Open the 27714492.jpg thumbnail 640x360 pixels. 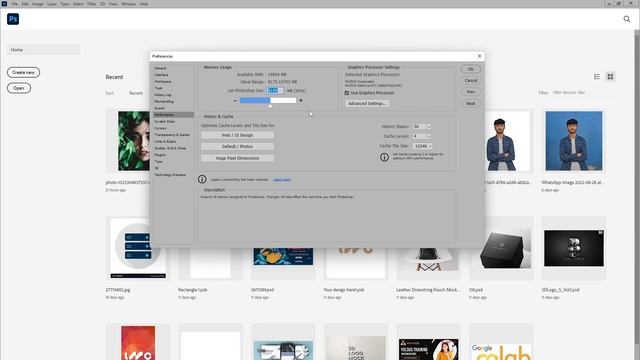(138, 248)
